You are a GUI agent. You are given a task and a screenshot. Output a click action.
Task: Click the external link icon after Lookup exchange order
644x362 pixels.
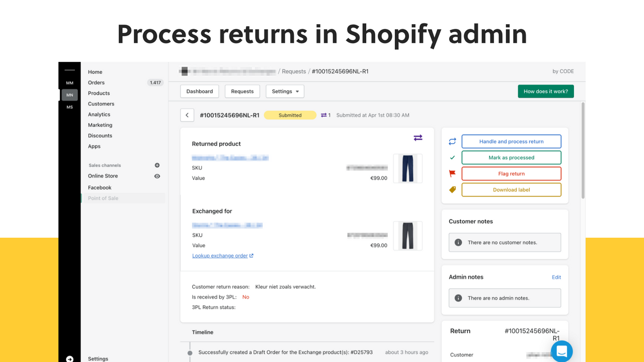click(x=252, y=255)
